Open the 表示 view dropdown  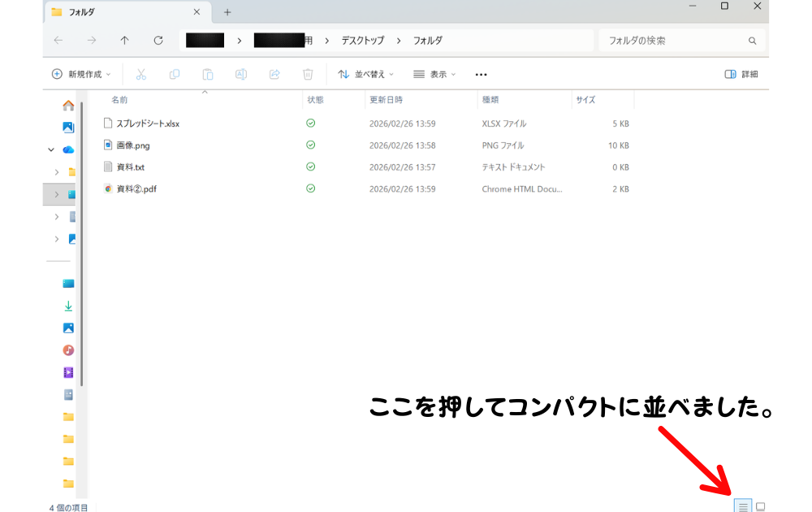click(434, 74)
